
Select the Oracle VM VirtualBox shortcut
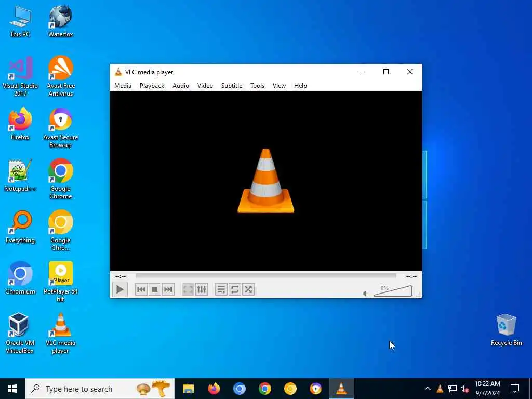(x=20, y=334)
